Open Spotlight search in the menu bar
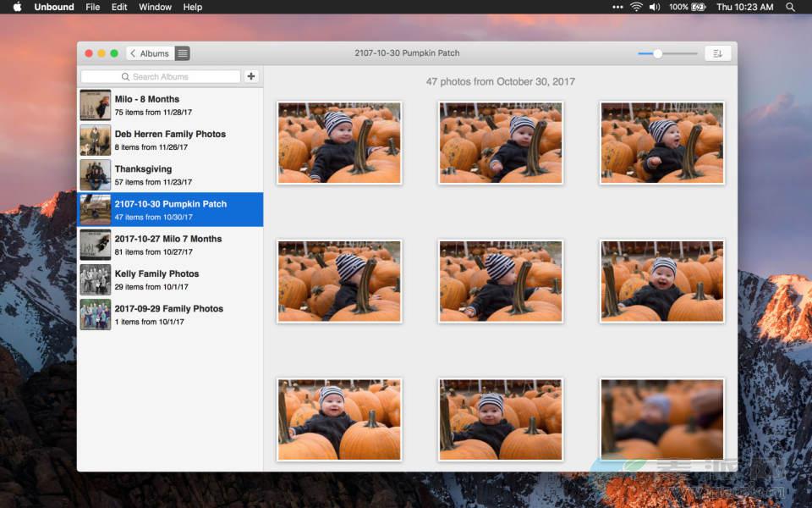The height and width of the screenshot is (508, 812). (790, 7)
